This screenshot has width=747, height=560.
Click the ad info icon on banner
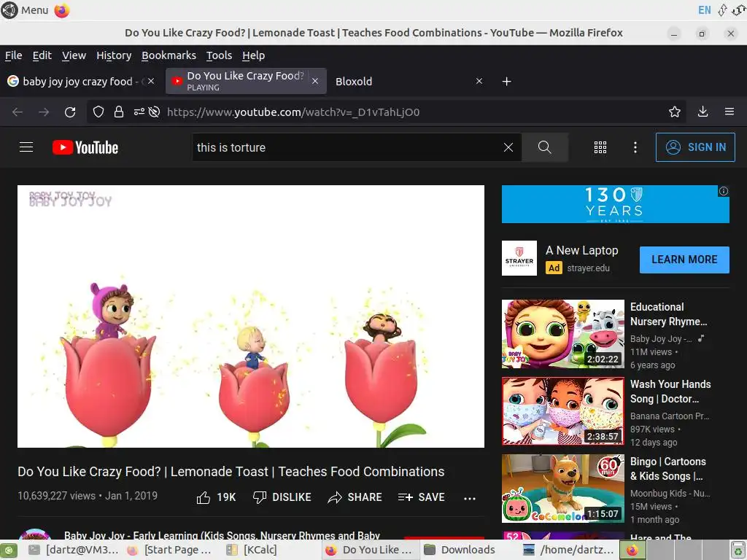click(x=724, y=191)
